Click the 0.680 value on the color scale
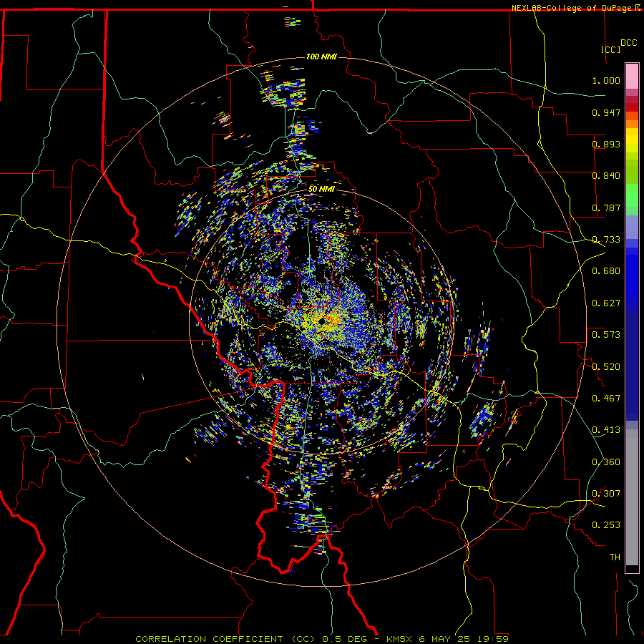644x644 pixels. 606,271
